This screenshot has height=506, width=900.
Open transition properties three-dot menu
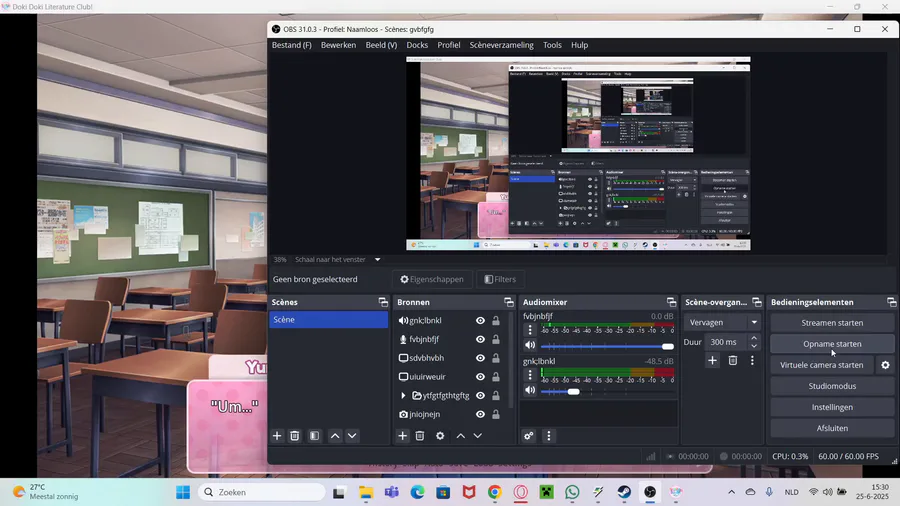(752, 360)
